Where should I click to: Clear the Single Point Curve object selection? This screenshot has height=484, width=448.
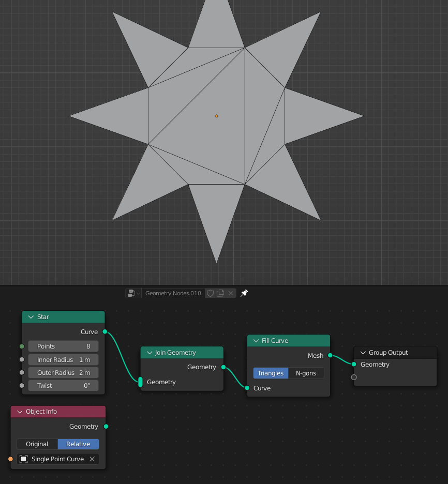click(x=92, y=459)
